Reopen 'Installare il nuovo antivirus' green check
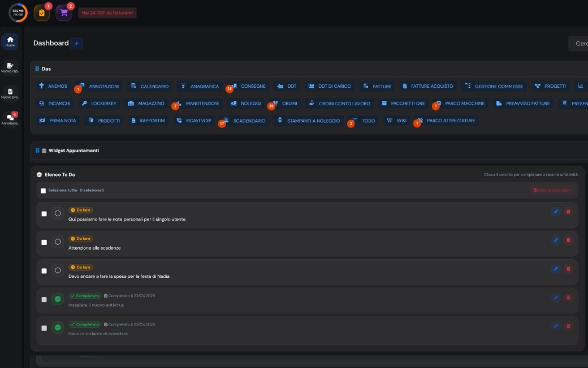This screenshot has width=588, height=368. (x=57, y=299)
